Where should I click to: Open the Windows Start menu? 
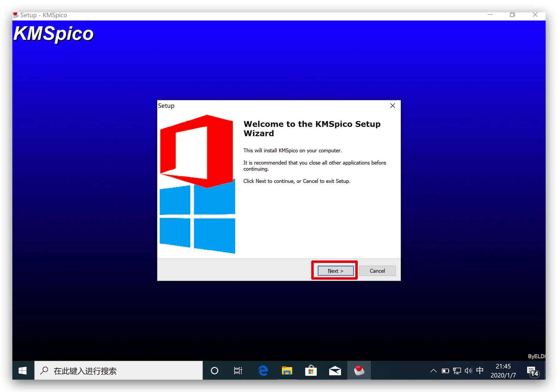pos(23,370)
